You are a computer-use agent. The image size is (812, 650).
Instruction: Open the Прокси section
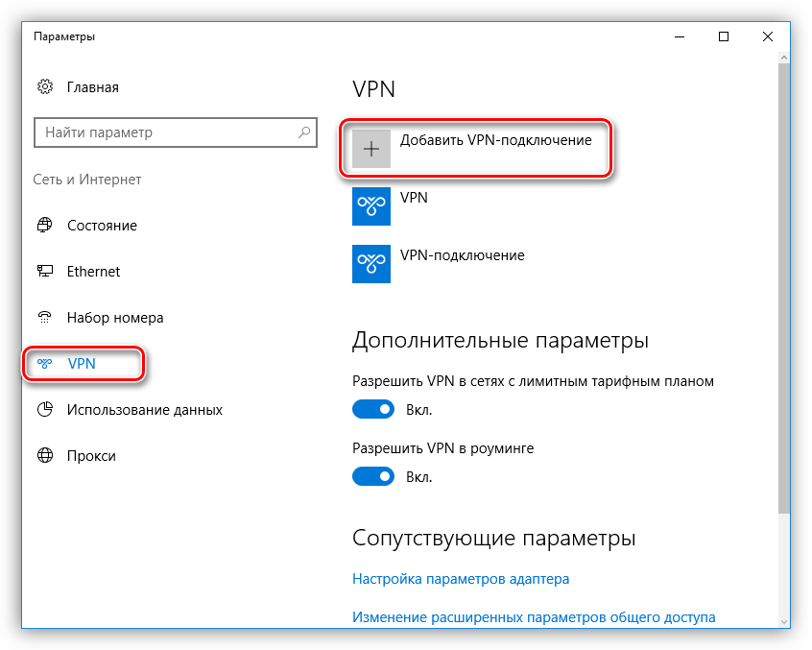point(91,456)
